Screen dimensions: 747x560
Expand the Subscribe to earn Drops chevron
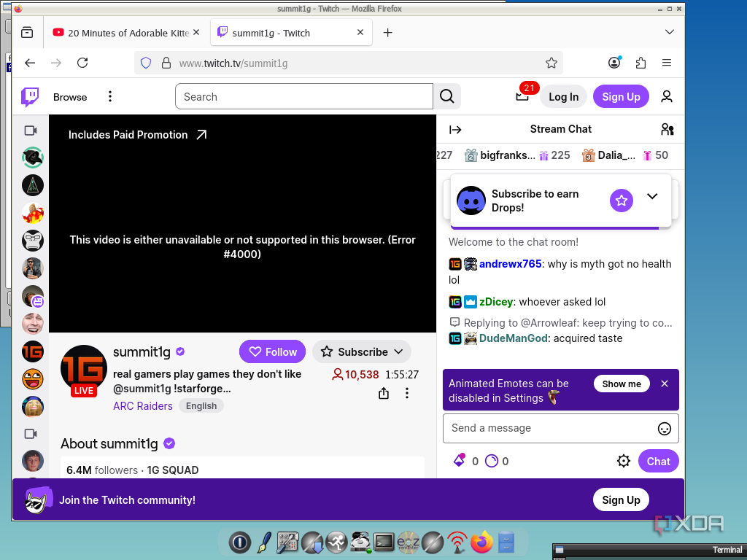click(652, 196)
